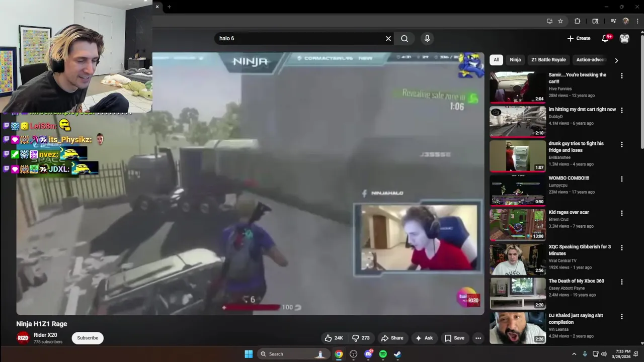Screen dimensions: 644x362
Task: Open thumbnail of 'Samir....You're breaking the car!!!'
Action: [x=518, y=87]
